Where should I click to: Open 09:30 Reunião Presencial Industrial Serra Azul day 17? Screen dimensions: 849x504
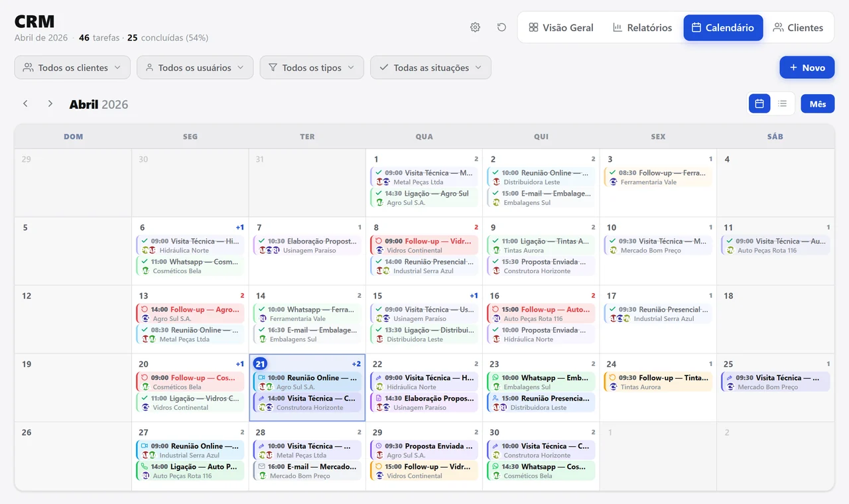657,314
